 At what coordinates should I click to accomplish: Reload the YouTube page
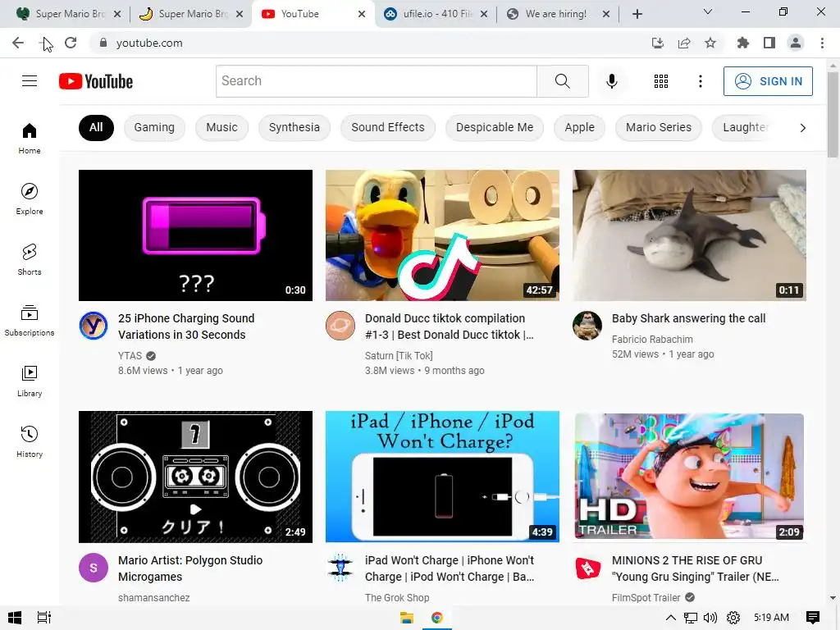71,43
